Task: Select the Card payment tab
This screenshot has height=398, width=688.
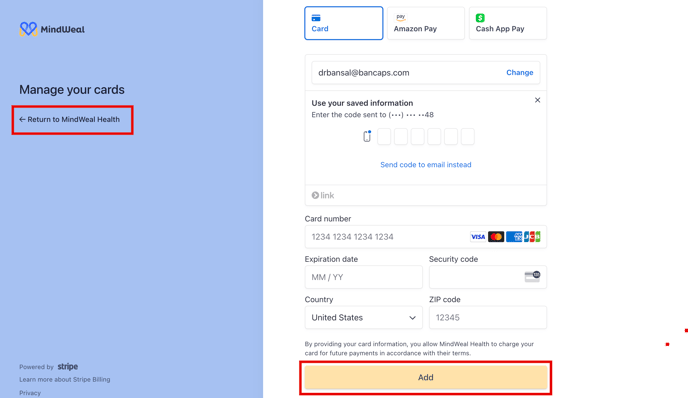Action: (x=344, y=23)
